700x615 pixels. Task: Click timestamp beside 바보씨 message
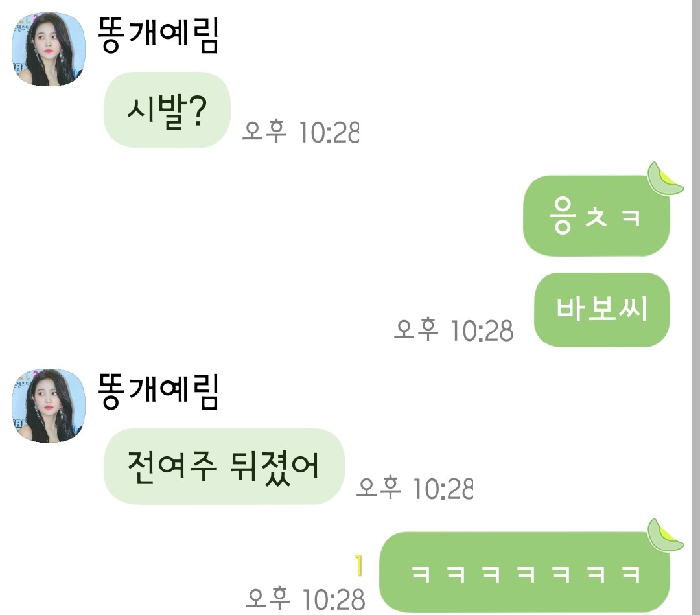tap(454, 331)
